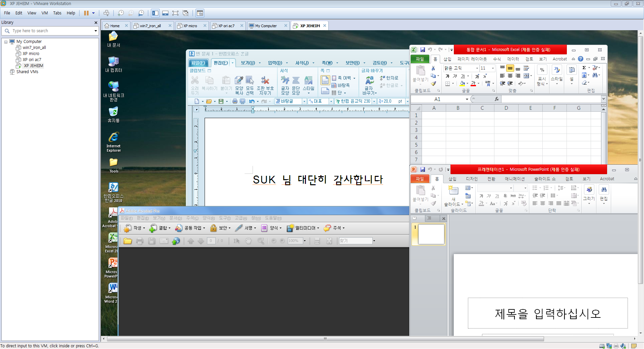
Task: Click the Excel help question mark icon
Action: [x=580, y=59]
